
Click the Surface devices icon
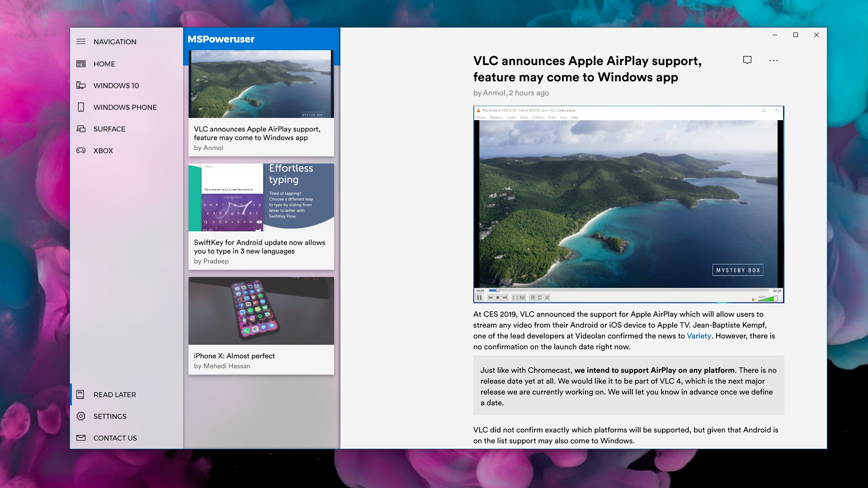click(81, 129)
